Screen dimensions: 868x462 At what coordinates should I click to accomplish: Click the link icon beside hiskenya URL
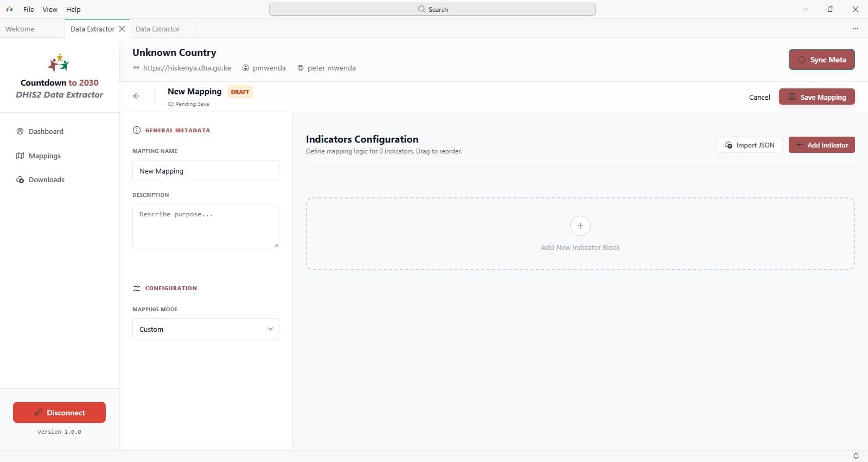click(136, 68)
